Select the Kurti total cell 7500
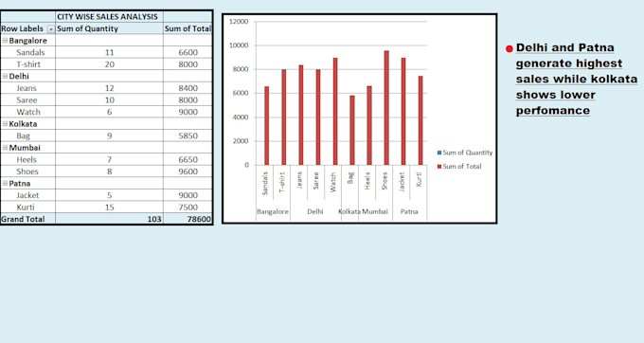The height and width of the screenshot is (343, 644). (x=188, y=208)
